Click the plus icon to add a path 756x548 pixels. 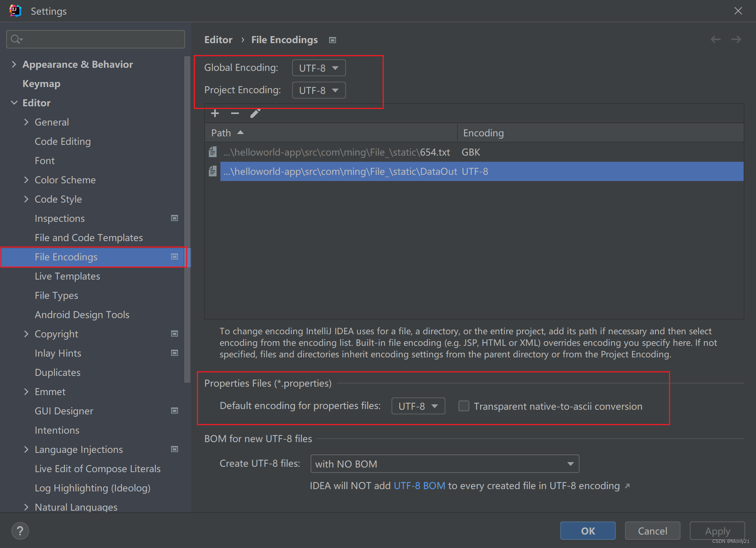pyautogui.click(x=215, y=113)
